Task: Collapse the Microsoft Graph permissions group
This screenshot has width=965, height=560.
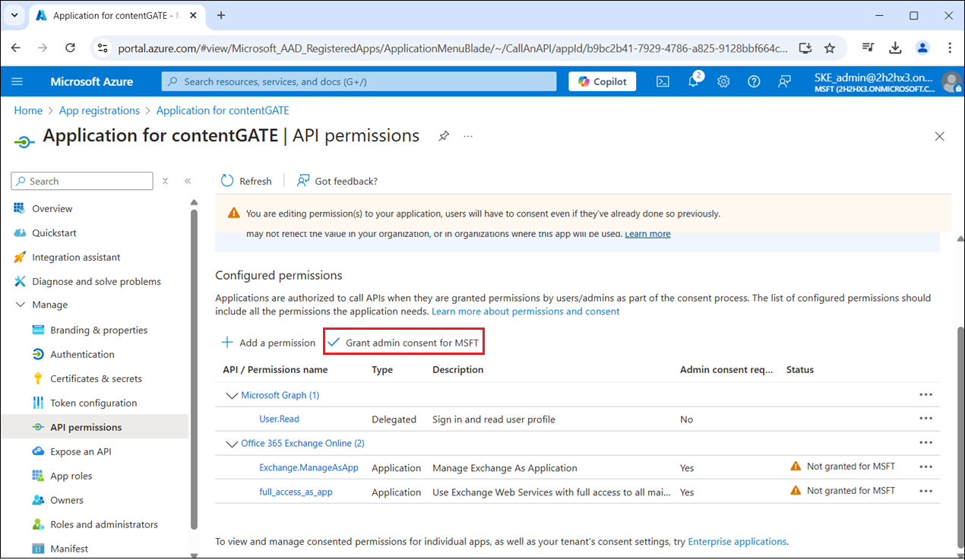Action: pos(232,395)
